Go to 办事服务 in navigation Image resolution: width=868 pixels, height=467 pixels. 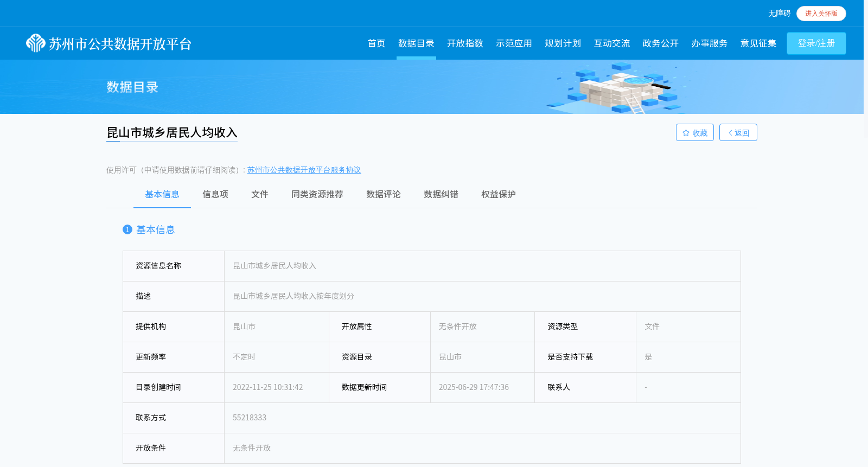point(710,43)
